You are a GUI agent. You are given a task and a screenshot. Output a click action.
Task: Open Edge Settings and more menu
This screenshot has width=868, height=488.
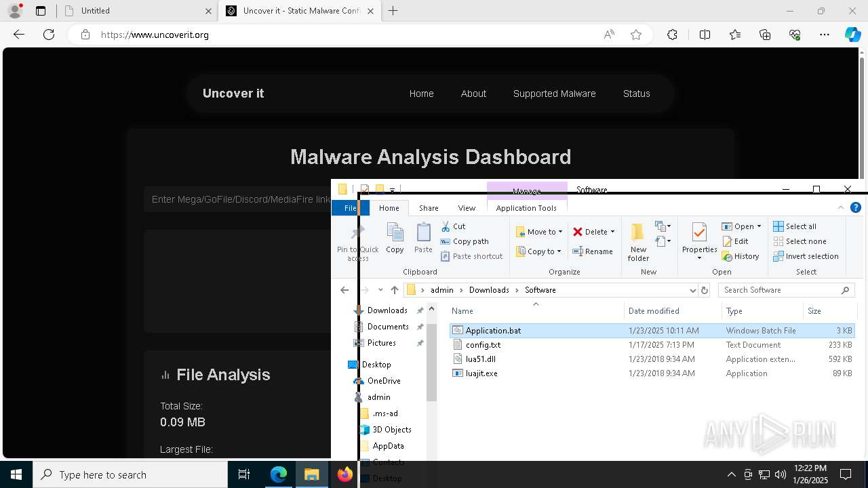(825, 35)
